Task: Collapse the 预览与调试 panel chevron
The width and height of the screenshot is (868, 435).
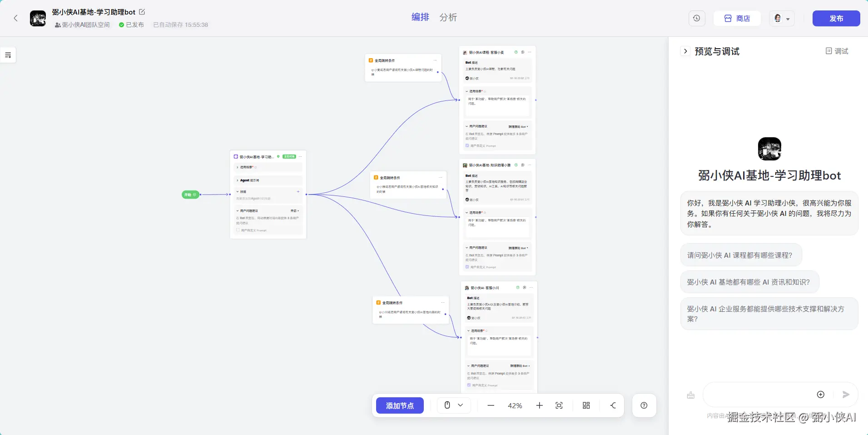Action: (x=685, y=51)
